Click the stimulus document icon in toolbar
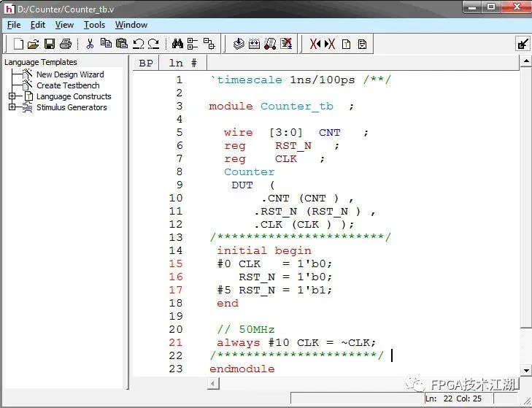The width and height of the screenshot is (532, 408). pos(362,44)
